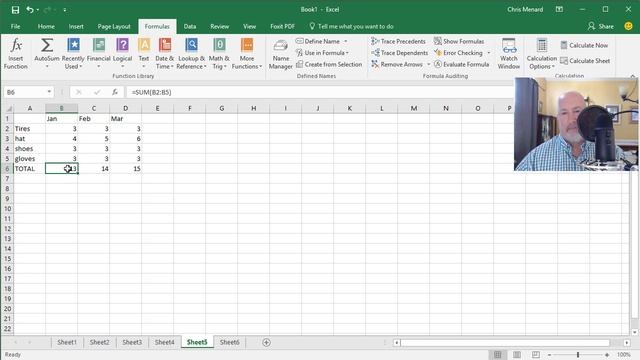Click Chris Menard account name
Image resolution: width=640 pixels, height=360 pixels.
coord(525,9)
